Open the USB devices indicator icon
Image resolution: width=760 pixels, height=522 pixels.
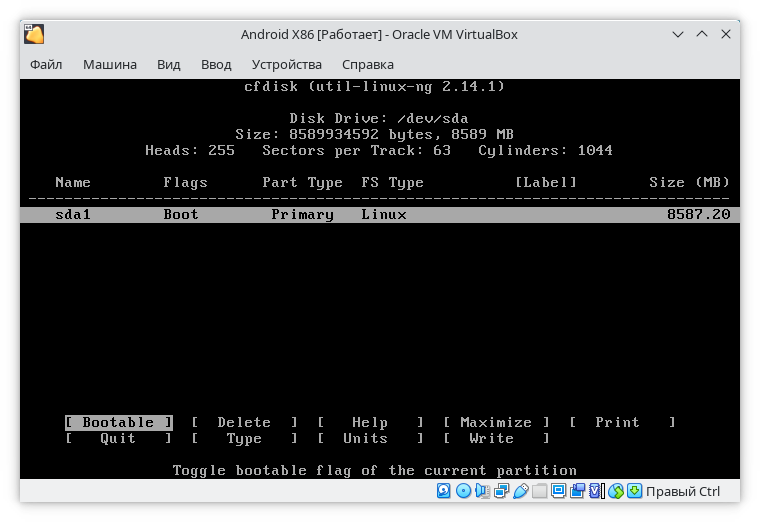(521, 491)
